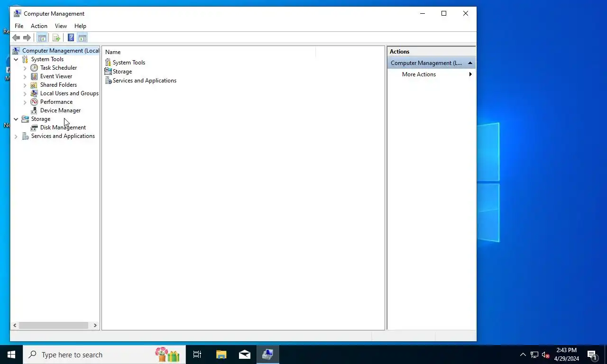This screenshot has height=364, width=607.
Task: Click Local Users and Groups icon
Action: point(34,93)
